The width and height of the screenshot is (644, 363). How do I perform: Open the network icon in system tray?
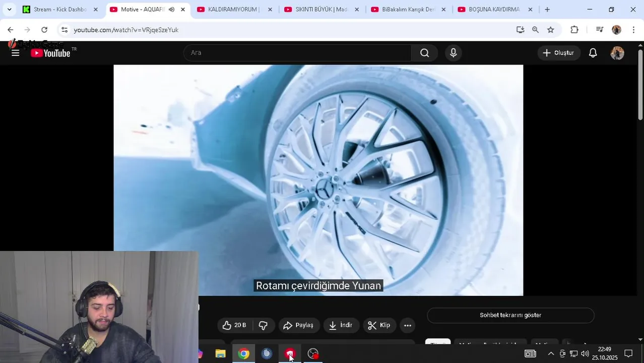573,353
